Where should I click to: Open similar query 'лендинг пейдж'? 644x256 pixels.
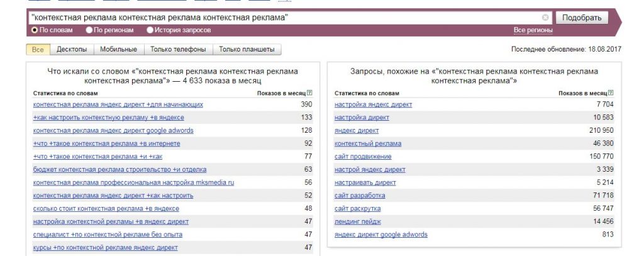358,222
